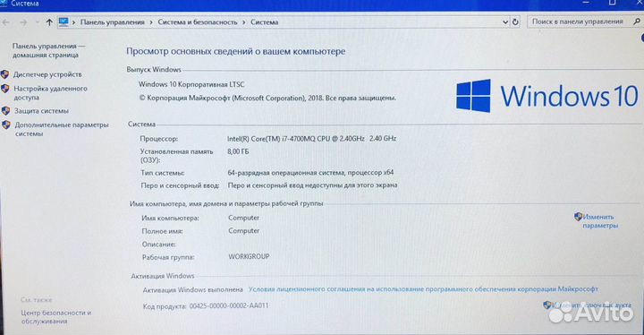Select the 'Computer' value beside 'Имя компьютера'

click(244, 218)
